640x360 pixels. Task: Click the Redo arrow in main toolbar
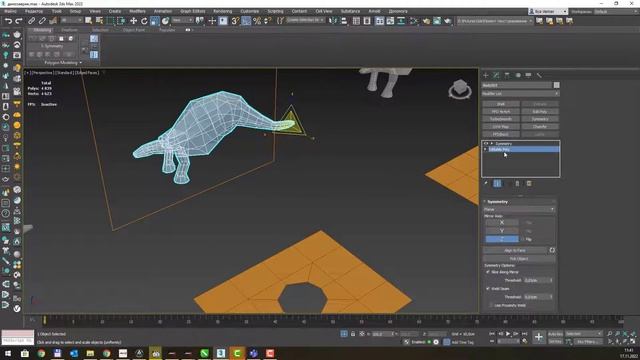pos(19,21)
